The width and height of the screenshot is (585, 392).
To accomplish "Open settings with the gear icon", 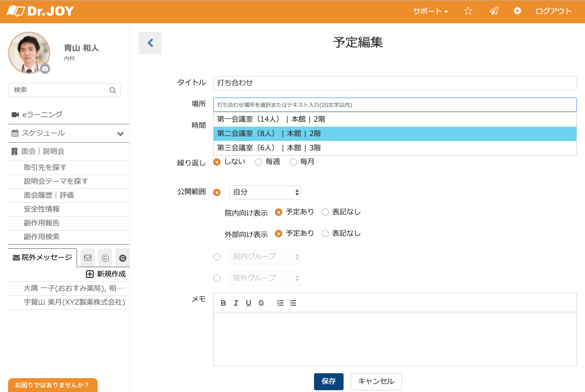I will pyautogui.click(x=517, y=11).
